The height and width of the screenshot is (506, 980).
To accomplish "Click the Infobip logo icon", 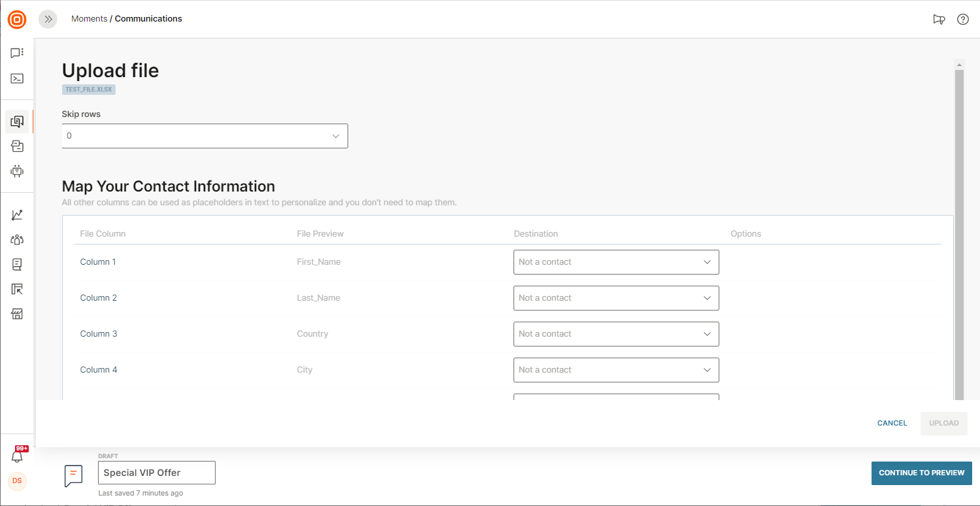I will [x=17, y=20].
